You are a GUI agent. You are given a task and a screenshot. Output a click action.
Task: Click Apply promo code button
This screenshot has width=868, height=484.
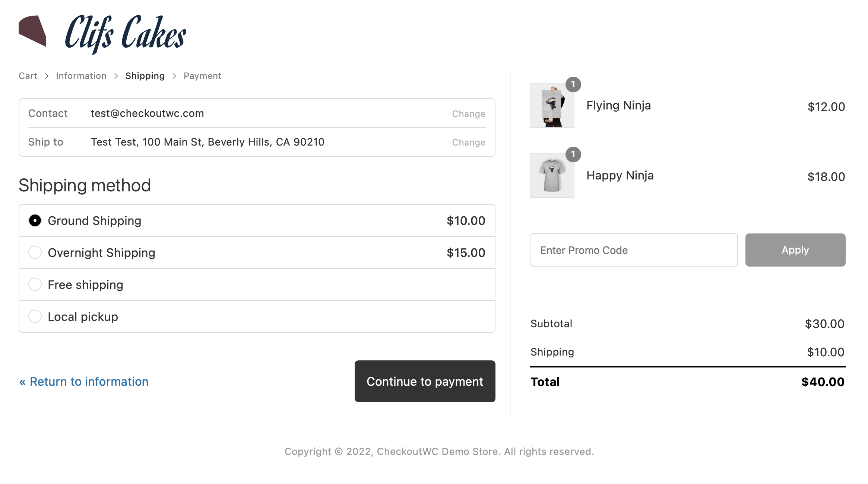(x=795, y=250)
